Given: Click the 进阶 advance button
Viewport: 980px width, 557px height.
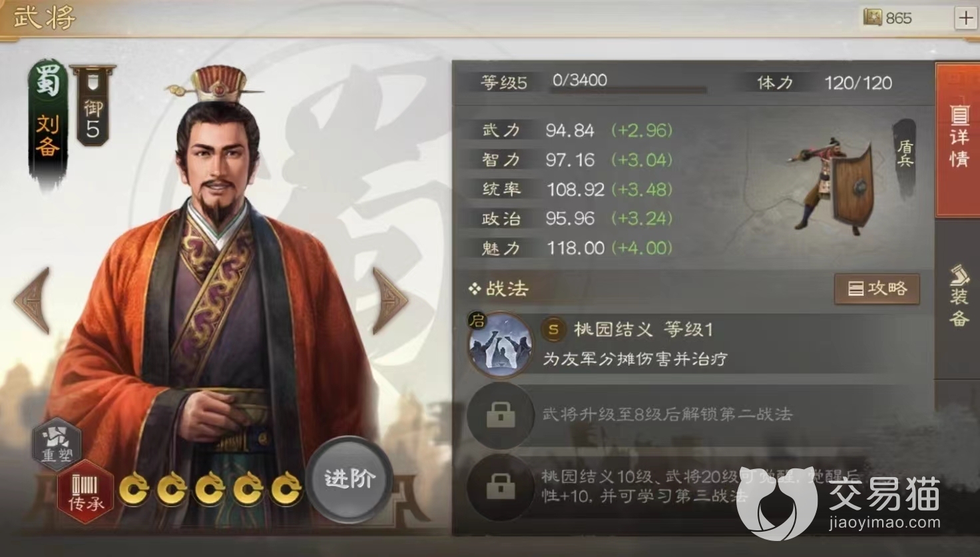Looking at the screenshot, I should tap(350, 478).
